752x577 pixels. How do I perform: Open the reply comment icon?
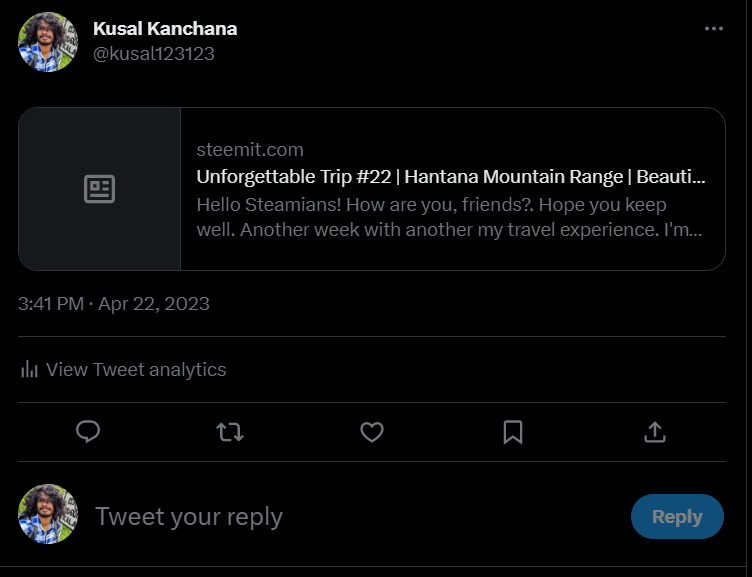(88, 431)
